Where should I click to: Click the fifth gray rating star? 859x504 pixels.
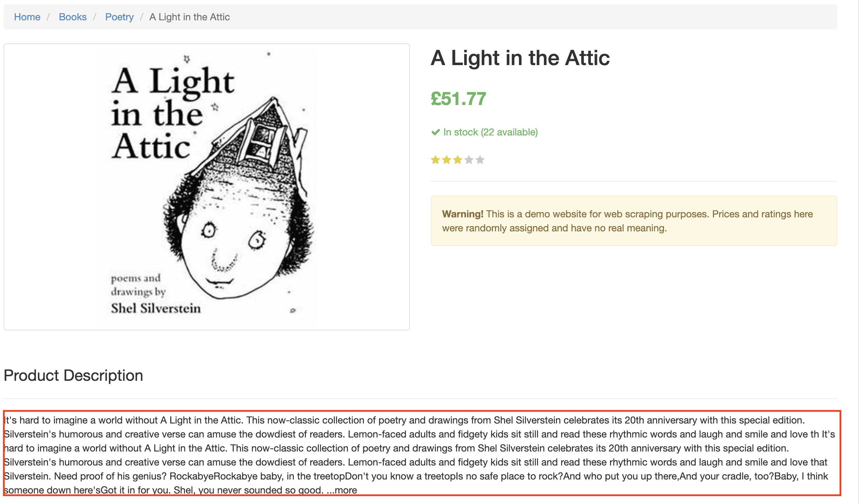tap(480, 160)
